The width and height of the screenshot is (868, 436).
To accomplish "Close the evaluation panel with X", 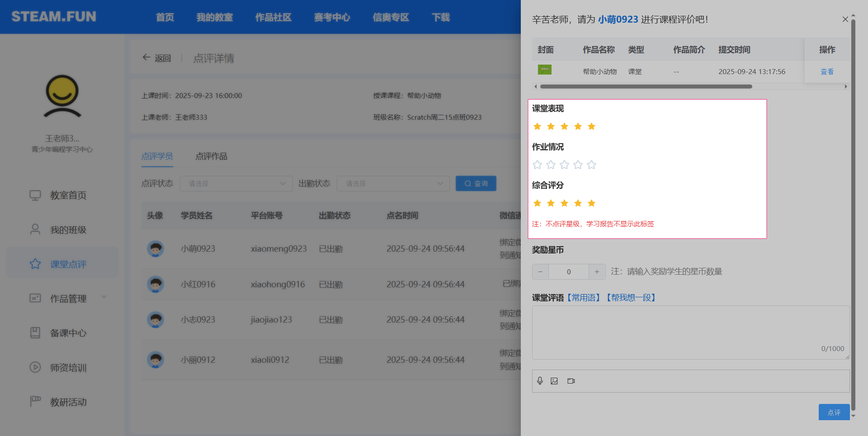I will [845, 19].
